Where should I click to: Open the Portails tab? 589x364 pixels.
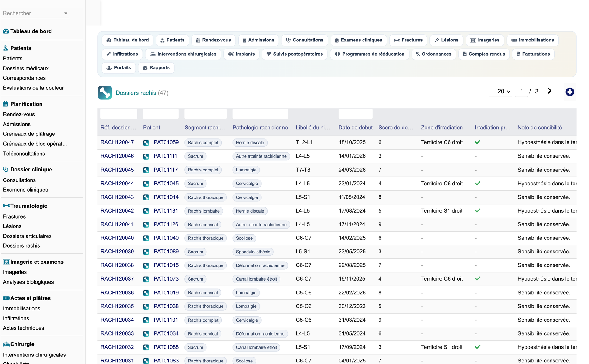click(x=119, y=68)
